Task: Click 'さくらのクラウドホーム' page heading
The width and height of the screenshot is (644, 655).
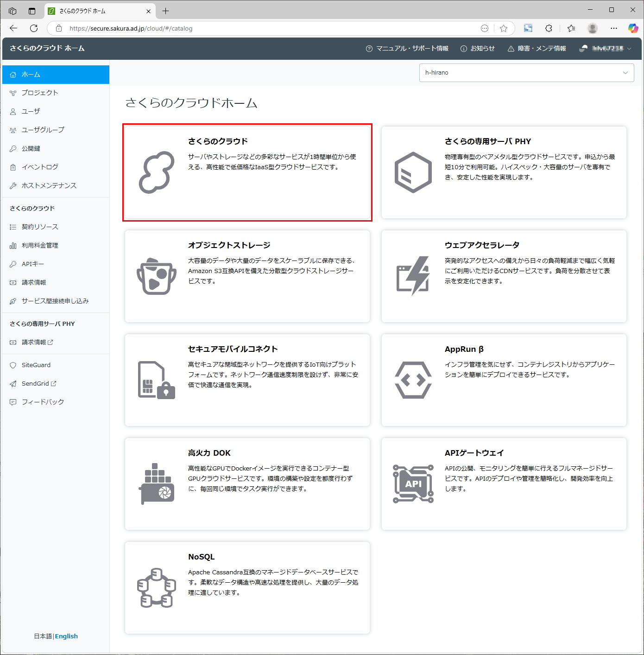Action: pos(191,102)
